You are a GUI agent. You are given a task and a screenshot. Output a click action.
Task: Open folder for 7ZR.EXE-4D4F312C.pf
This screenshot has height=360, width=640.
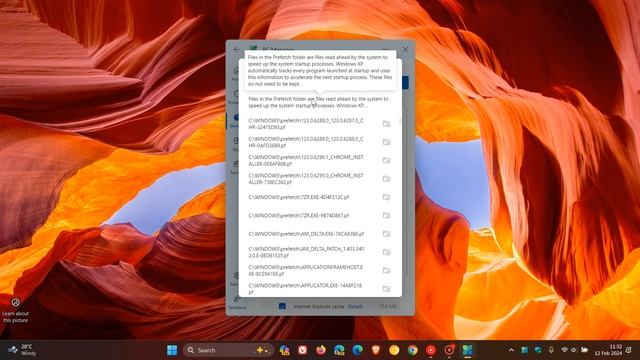pos(386,197)
